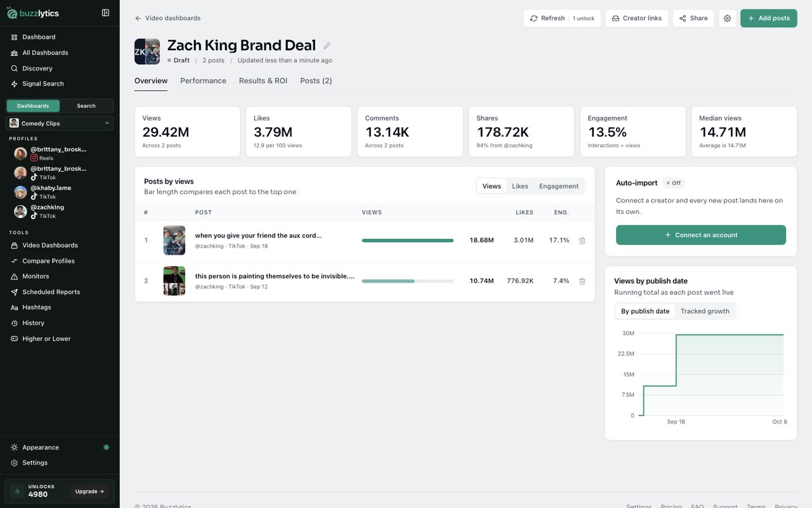Select By publish date chart view
This screenshot has width=812, height=508.
pyautogui.click(x=645, y=311)
